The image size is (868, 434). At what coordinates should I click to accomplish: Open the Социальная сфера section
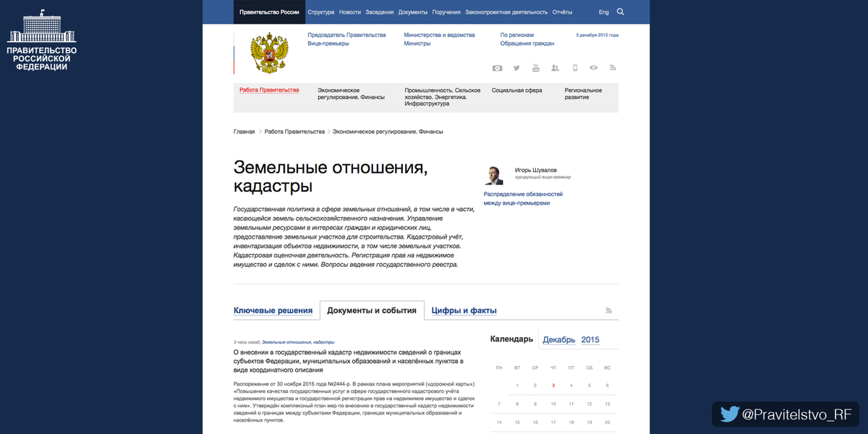coord(516,90)
